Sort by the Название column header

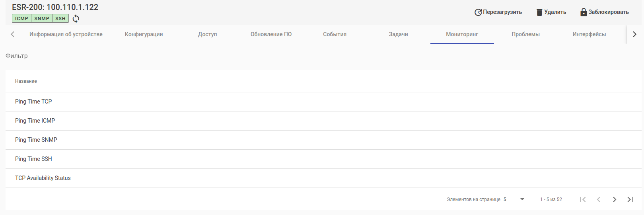[x=26, y=81]
